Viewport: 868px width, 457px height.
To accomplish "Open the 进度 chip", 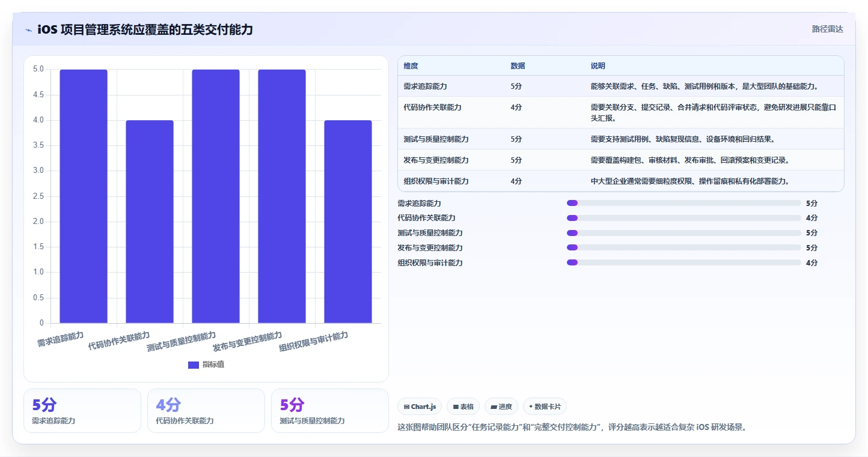I will 501,407.
